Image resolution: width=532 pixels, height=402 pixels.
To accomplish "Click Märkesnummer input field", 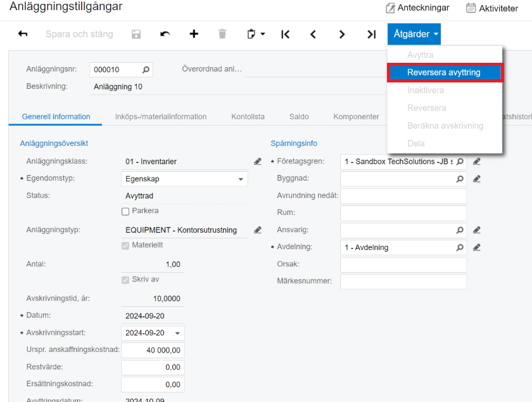I will pos(403,282).
